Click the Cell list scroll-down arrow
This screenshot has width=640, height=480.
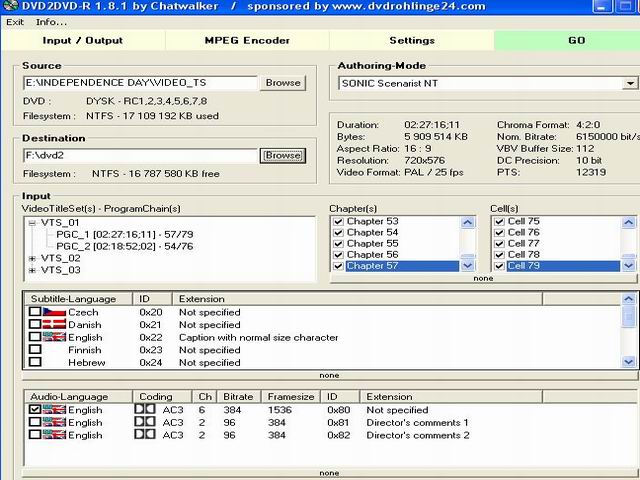point(629,266)
